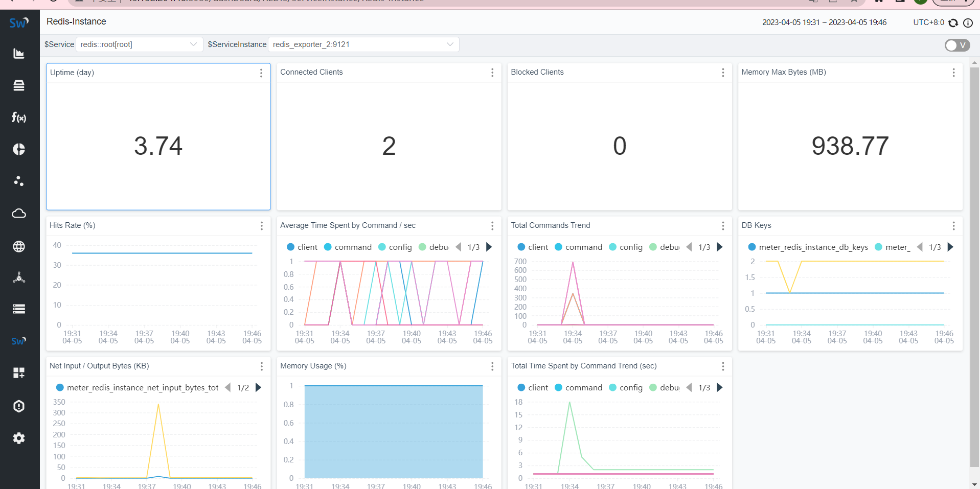The image size is (980, 489).
Task: Open the pie chart sidebar icon
Action: pos(19,149)
